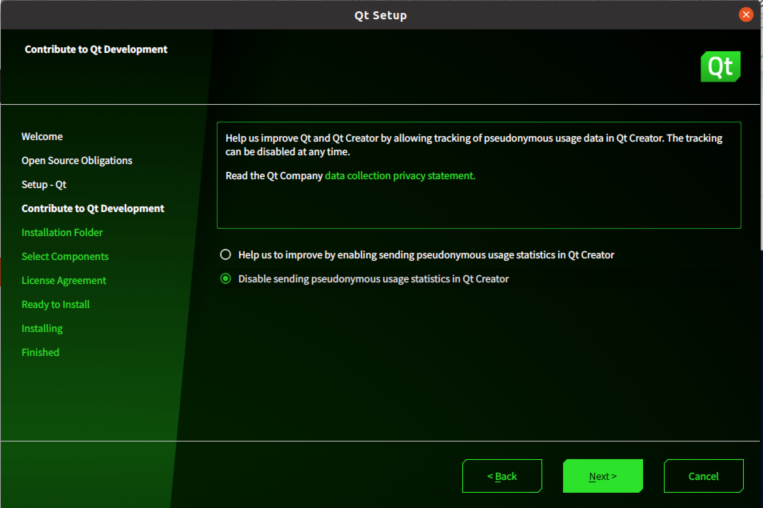
Task: Select Disable sending pseudonymous usage statistics option
Action: [225, 279]
